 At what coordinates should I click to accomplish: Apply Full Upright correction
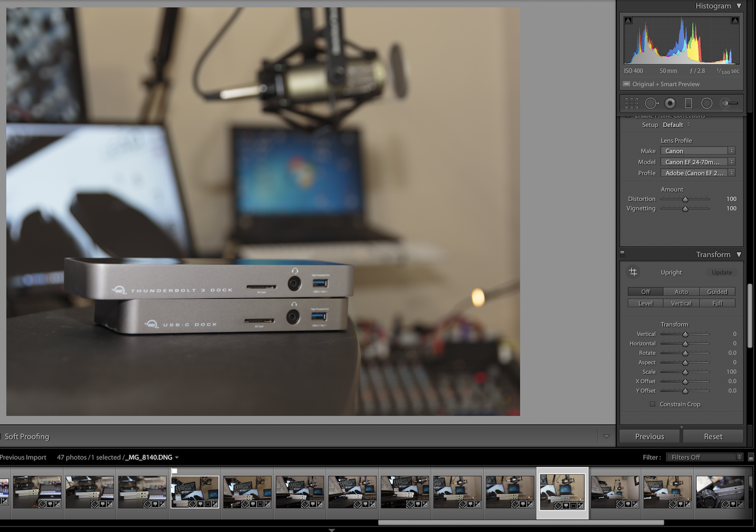[x=717, y=304]
